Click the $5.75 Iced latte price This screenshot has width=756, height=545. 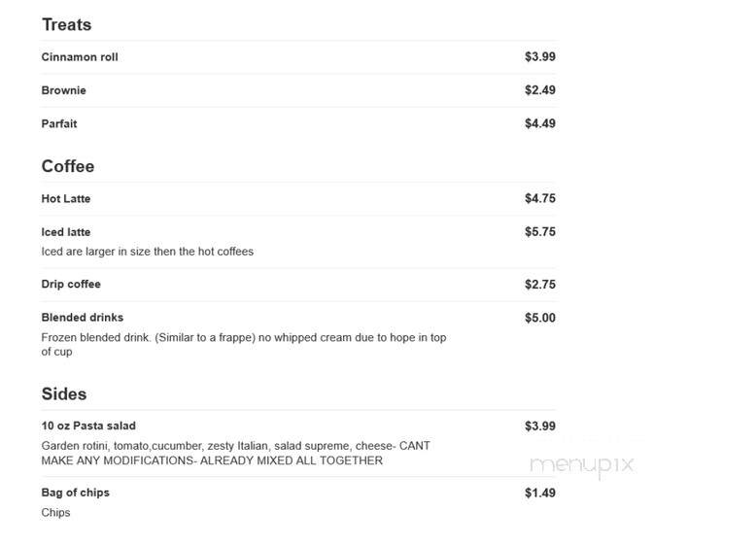click(540, 232)
